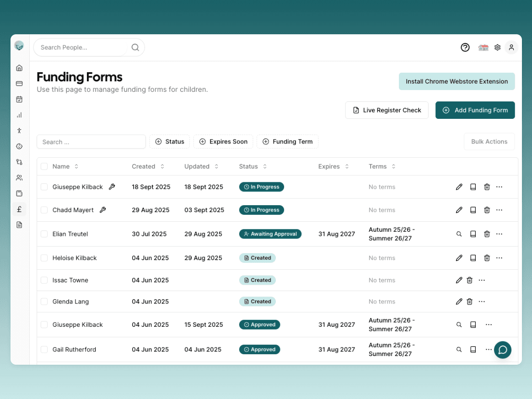This screenshot has height=399, width=532.
Task: Open the book icon for Gail Rutherford
Action: [x=473, y=350]
